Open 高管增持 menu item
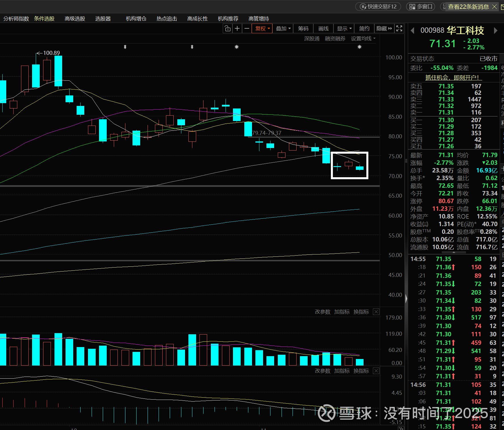The image size is (504, 430). (x=259, y=19)
